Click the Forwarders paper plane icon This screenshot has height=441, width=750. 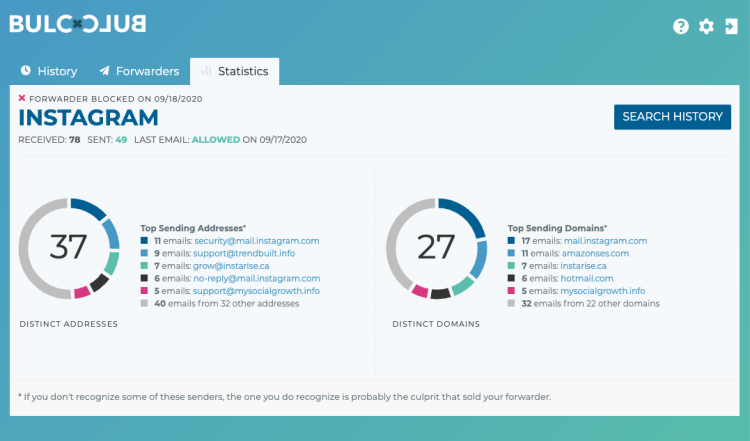(x=104, y=71)
